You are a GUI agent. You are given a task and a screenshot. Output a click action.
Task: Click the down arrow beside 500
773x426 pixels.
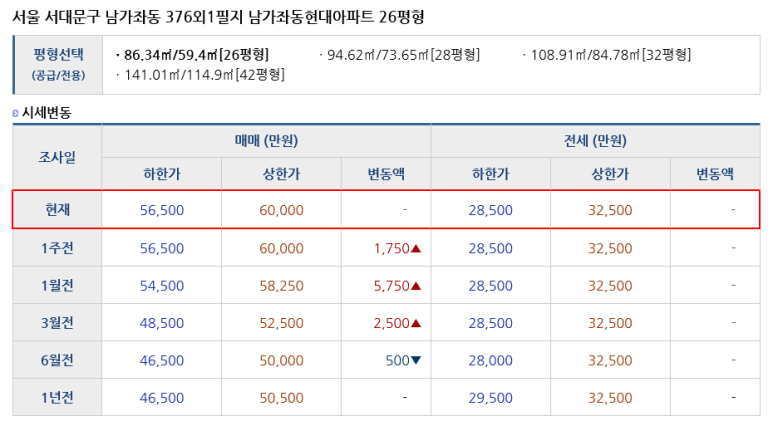click(416, 360)
